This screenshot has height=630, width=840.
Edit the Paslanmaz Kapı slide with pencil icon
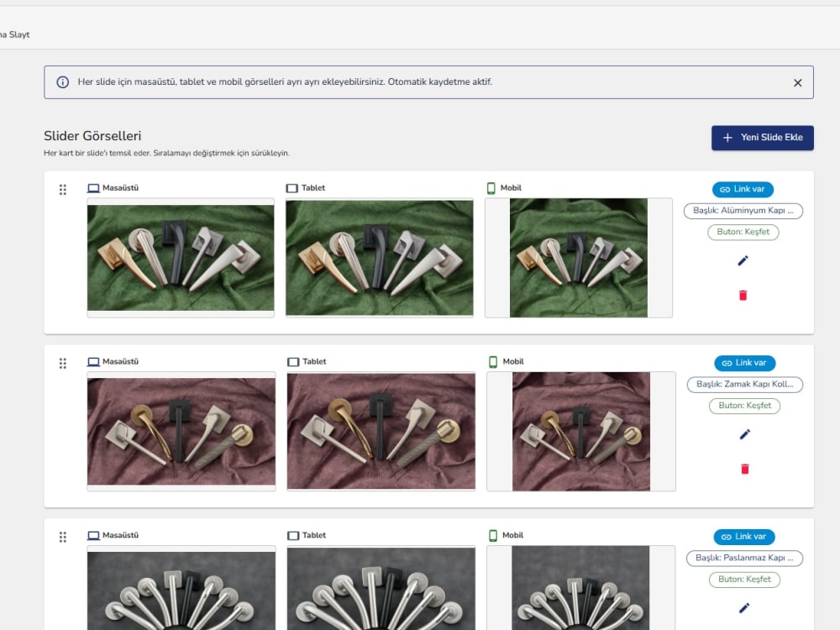pyautogui.click(x=744, y=608)
